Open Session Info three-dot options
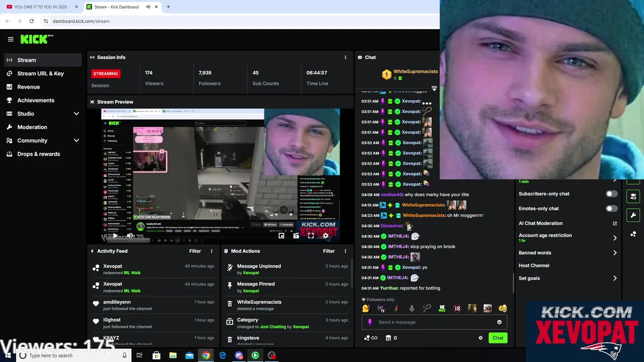The height and width of the screenshot is (362, 644). tap(345, 57)
